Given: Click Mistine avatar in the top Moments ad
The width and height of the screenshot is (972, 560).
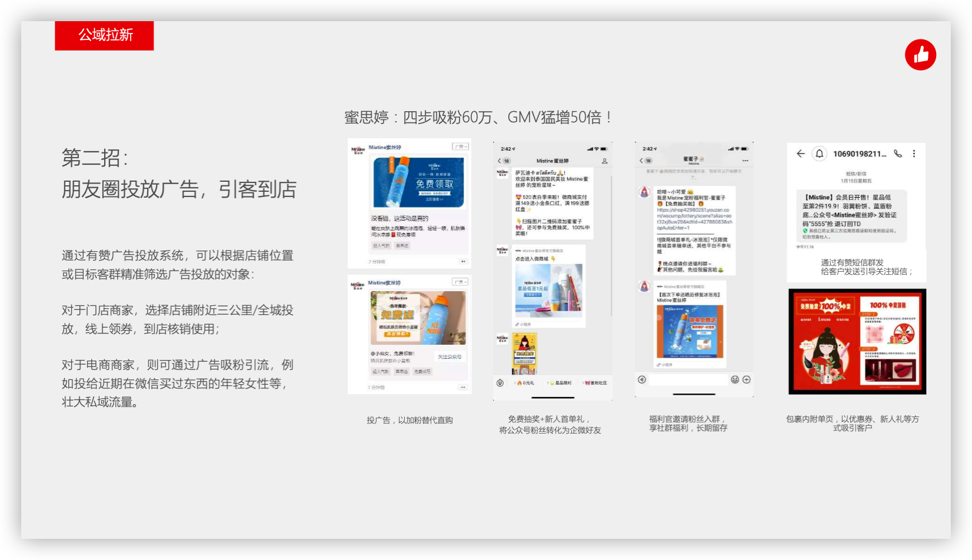Looking at the screenshot, I should point(358,149).
